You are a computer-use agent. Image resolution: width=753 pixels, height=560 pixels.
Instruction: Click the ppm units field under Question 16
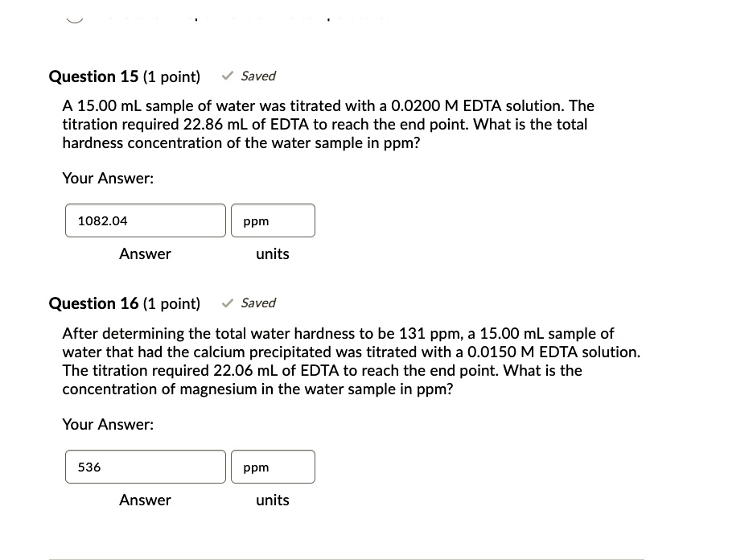click(x=273, y=467)
